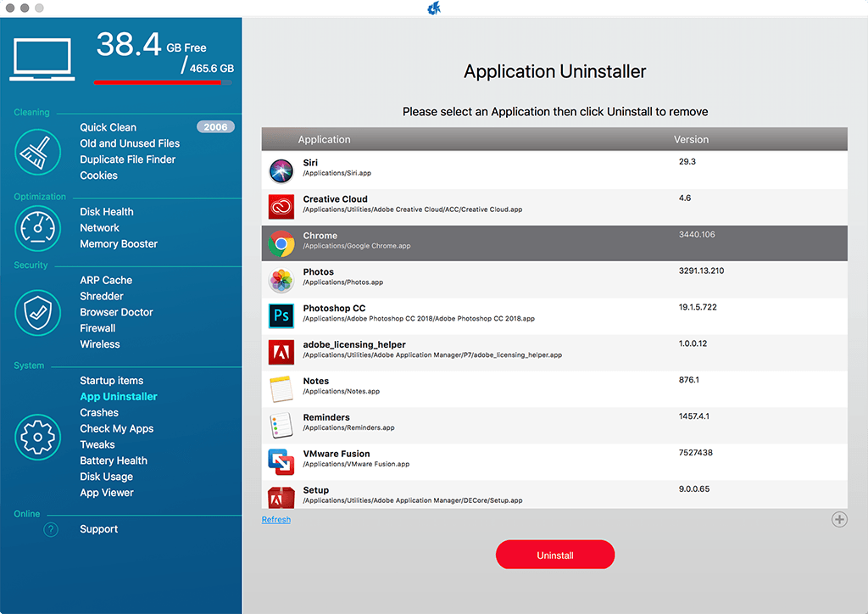Open ARP Cache section
Screen dimensions: 868x614
click(x=106, y=280)
